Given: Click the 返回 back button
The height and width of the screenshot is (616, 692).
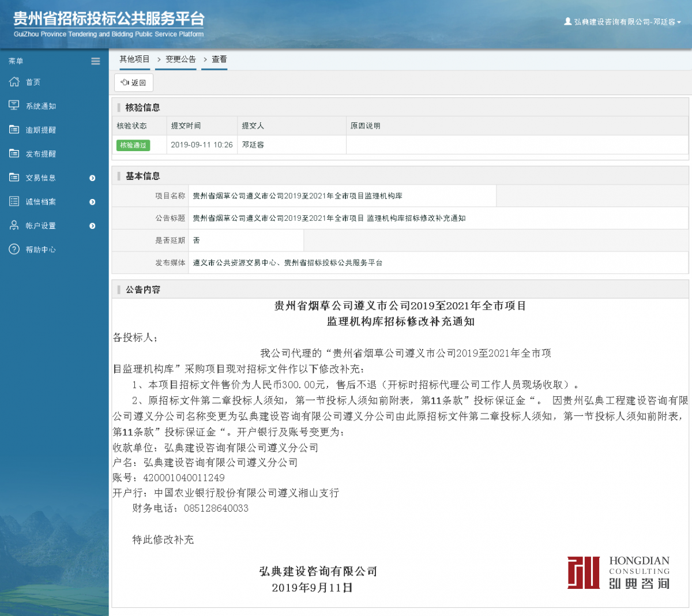Looking at the screenshot, I should (x=133, y=82).
